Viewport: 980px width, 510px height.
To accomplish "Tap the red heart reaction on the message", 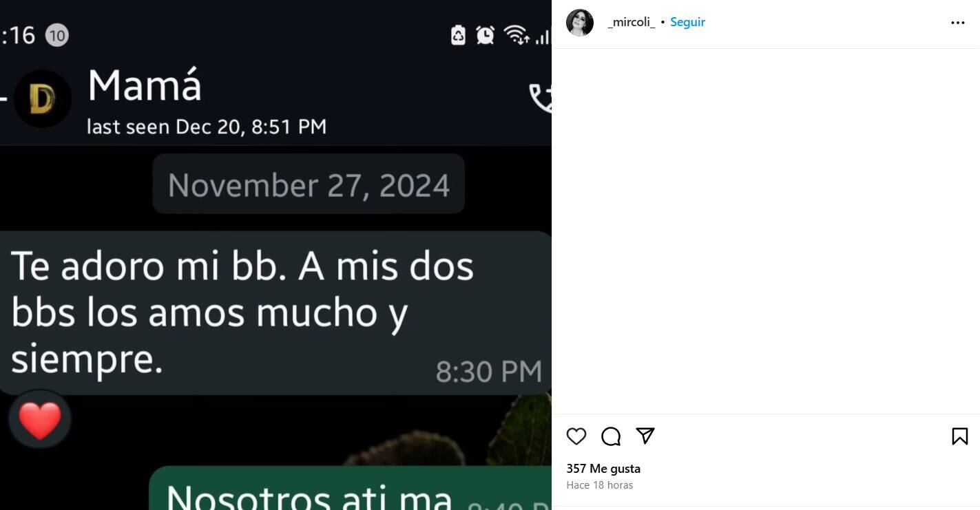I will [x=39, y=421].
